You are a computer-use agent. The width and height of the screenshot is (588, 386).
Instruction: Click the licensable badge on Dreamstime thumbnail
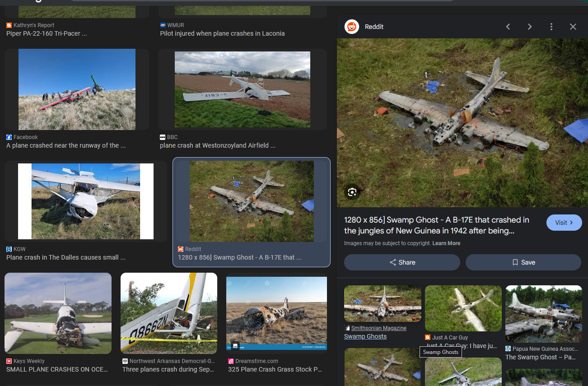pyautogui.click(x=235, y=345)
